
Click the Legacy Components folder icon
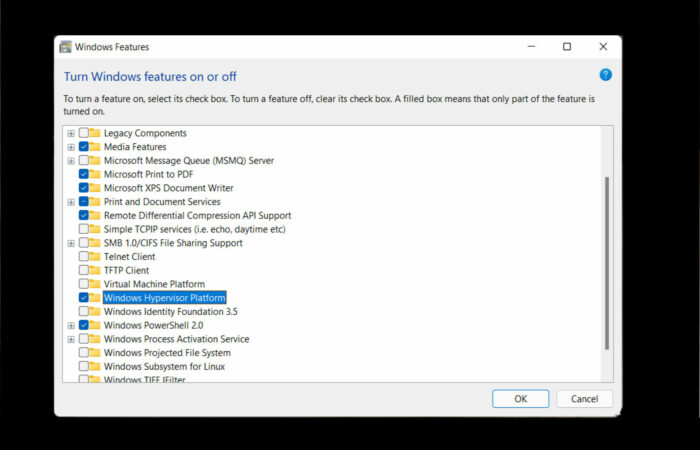pyautogui.click(x=95, y=133)
